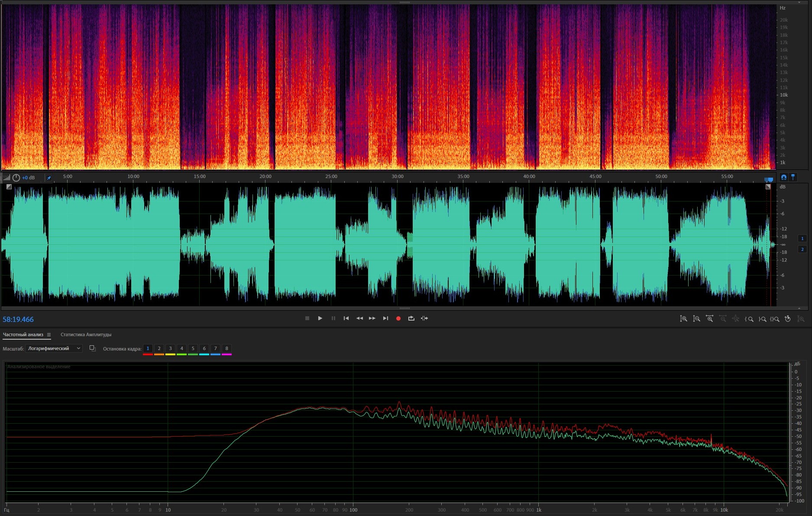This screenshot has width=812, height=516.
Task: Toggle channel 2 enable button
Action: click(x=802, y=249)
